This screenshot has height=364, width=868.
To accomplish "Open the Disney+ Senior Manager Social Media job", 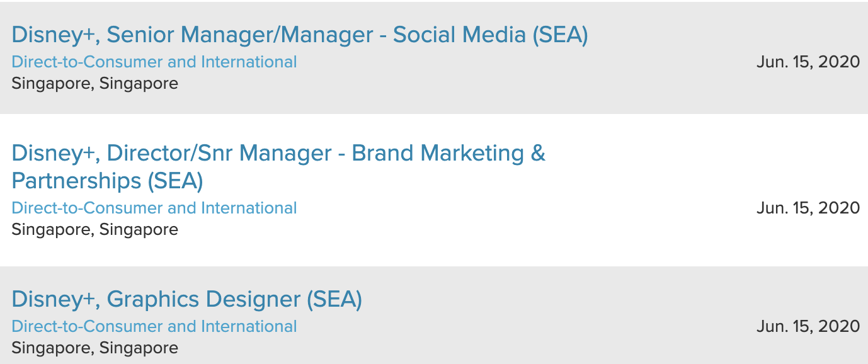I will coord(299,35).
